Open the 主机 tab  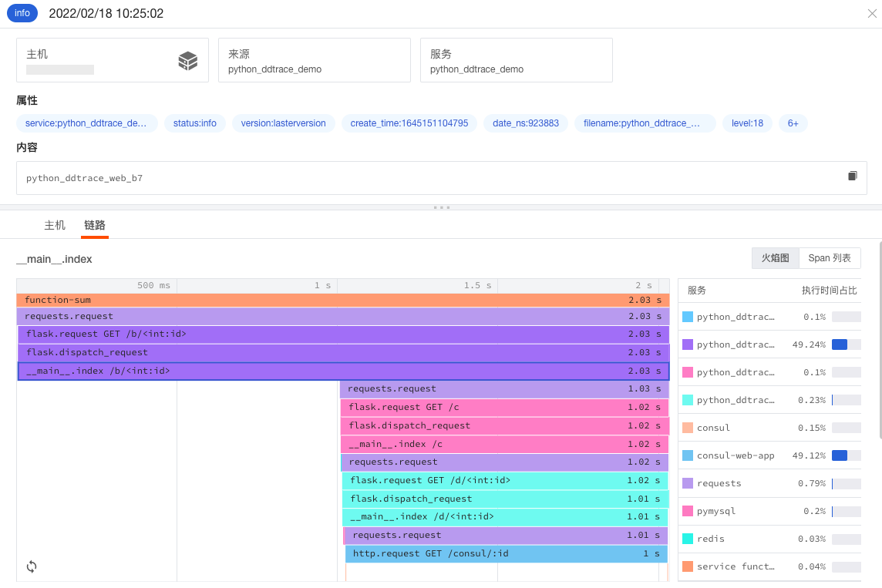[55, 225]
